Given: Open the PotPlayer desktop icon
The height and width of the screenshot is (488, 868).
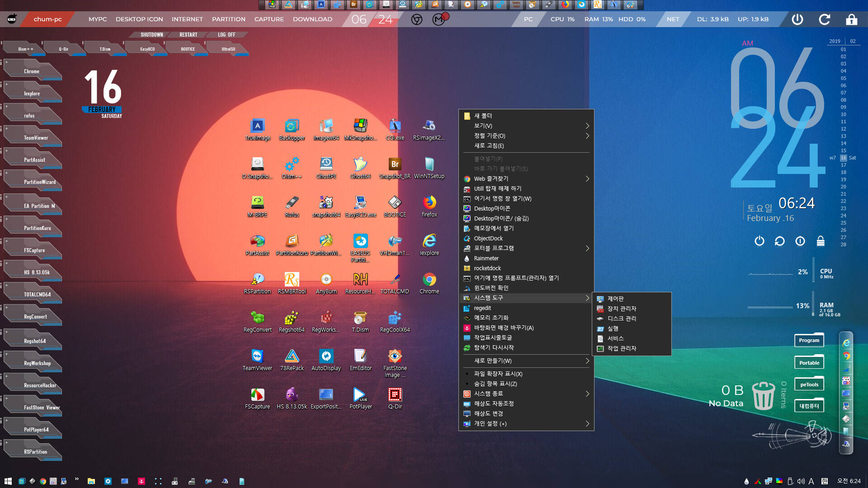Looking at the screenshot, I should coord(360,399).
